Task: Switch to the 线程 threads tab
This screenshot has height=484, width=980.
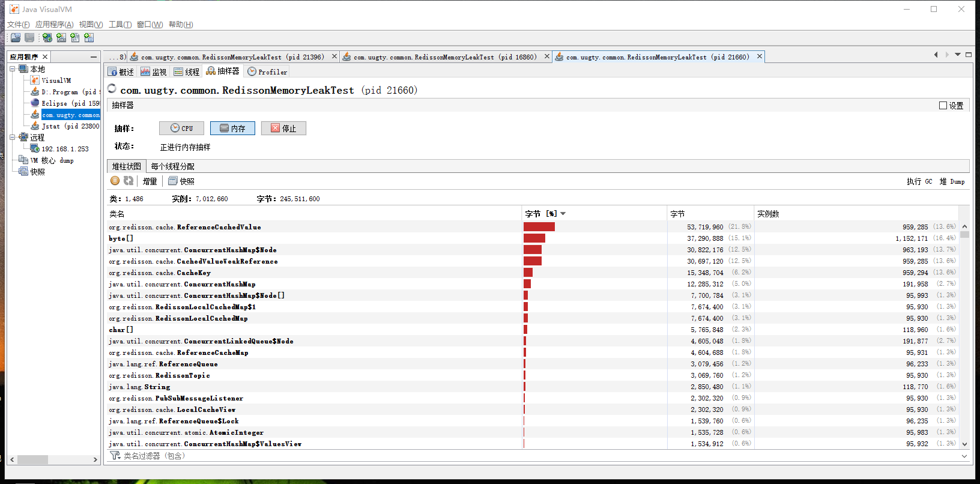Action: [x=187, y=71]
